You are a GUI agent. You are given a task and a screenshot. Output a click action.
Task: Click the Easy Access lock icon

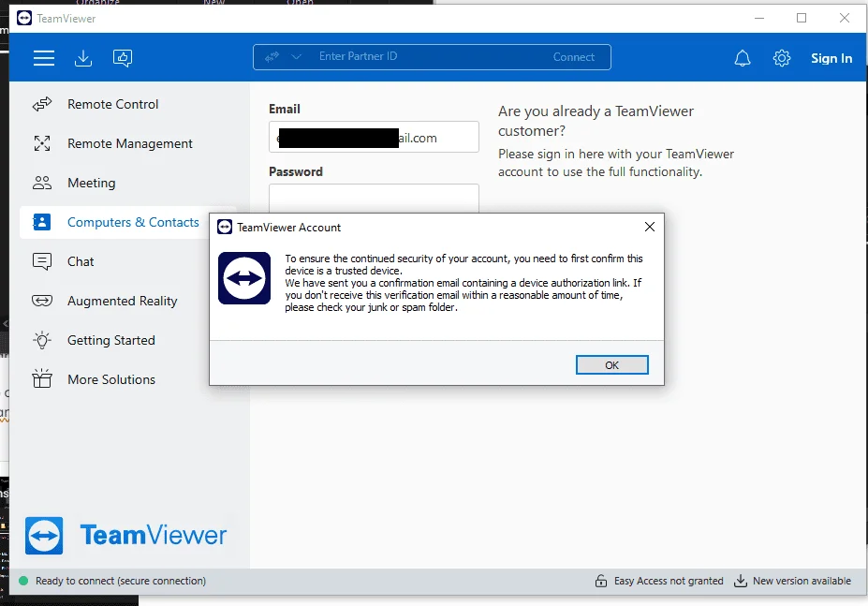[600, 581]
